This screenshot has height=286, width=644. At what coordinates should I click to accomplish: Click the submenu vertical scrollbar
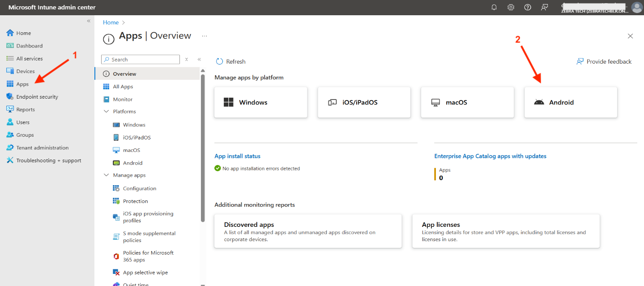pos(203,148)
